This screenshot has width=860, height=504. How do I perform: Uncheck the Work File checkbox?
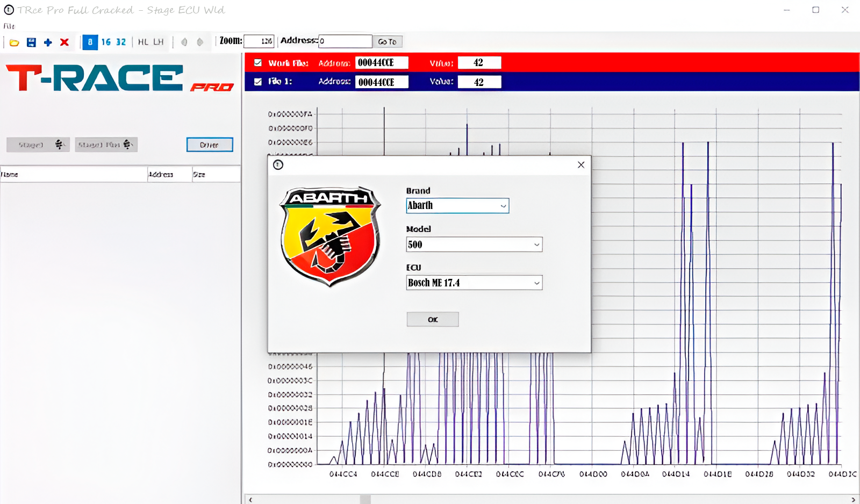(258, 63)
